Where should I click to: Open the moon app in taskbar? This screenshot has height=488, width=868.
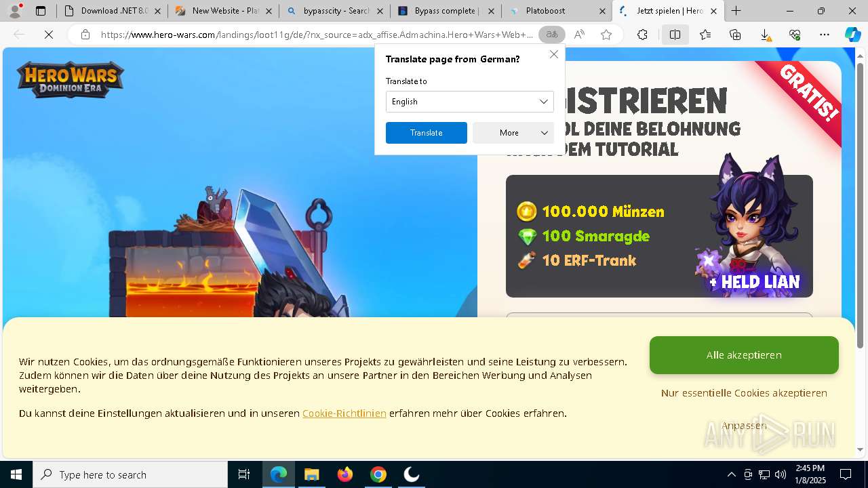[412, 474]
